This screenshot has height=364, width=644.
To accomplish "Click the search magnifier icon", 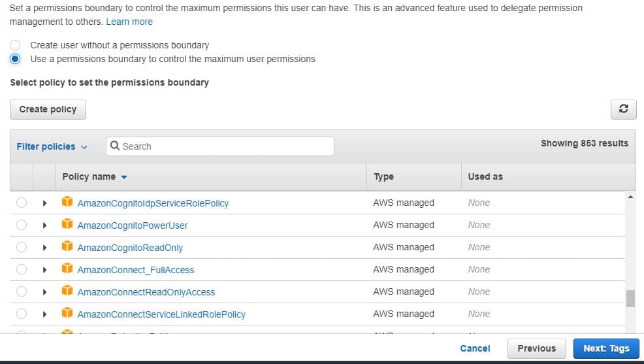I will click(115, 146).
